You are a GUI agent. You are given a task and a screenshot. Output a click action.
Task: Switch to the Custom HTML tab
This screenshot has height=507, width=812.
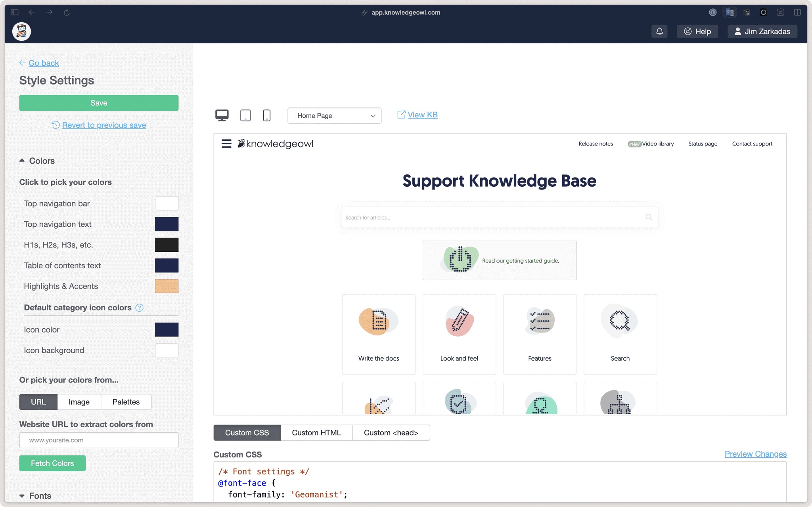click(316, 432)
